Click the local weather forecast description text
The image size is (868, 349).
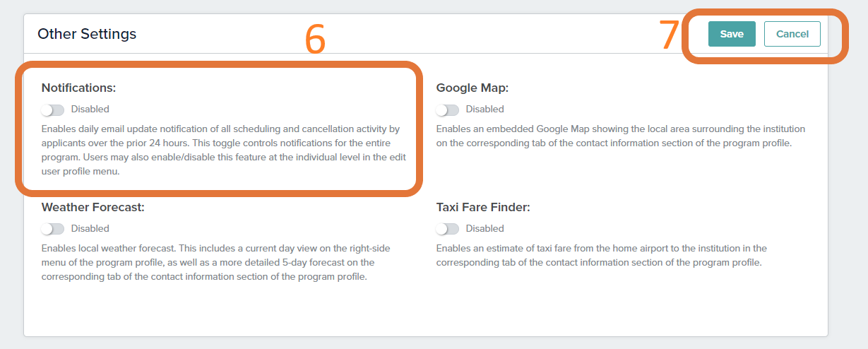[215, 262]
